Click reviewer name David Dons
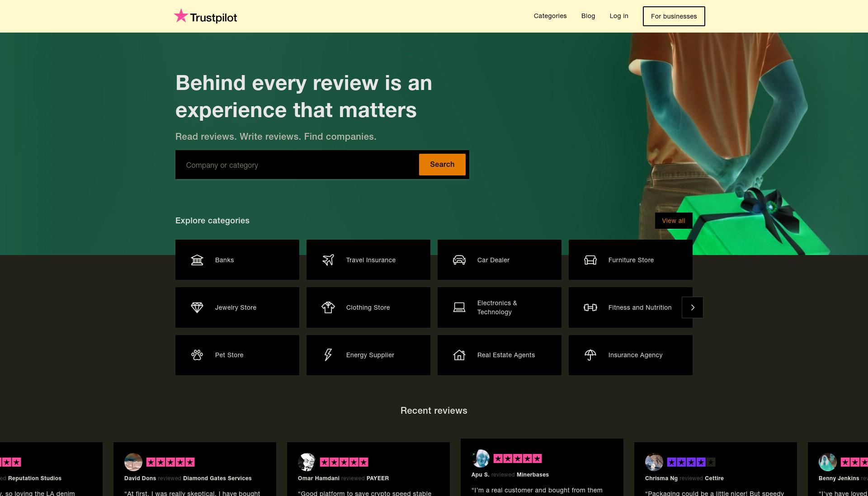Screen dimensions: 868x496 (x=140, y=478)
